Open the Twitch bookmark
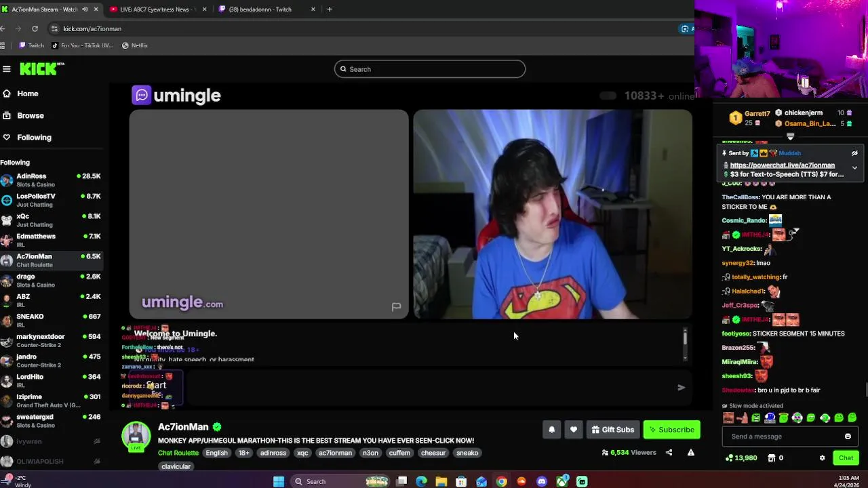868x488 pixels. 31,45
